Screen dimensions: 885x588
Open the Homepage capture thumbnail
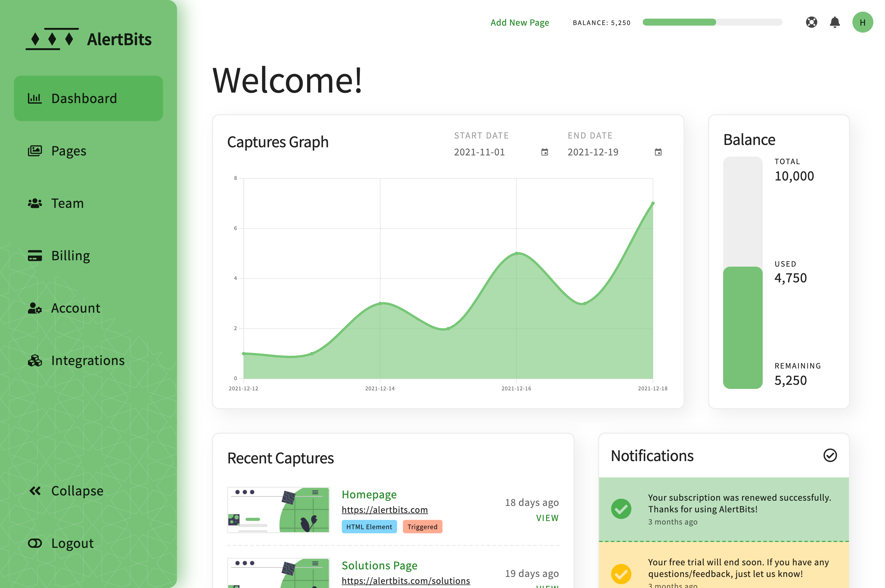pyautogui.click(x=278, y=510)
